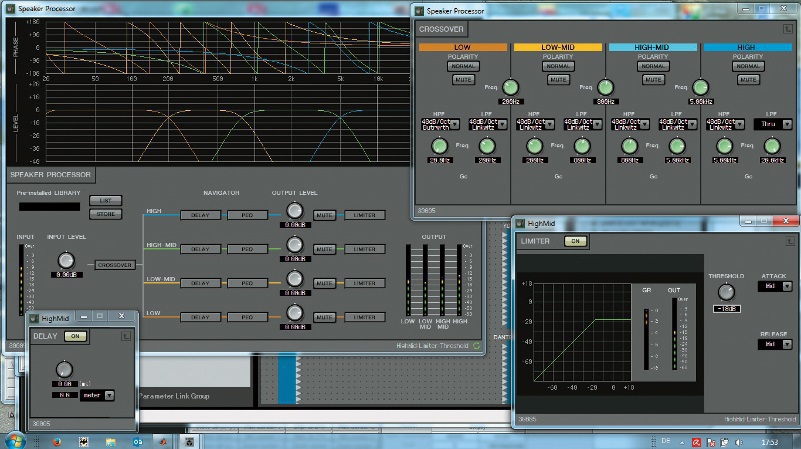Toggle the LIMITER ON button
This screenshot has width=801, height=449.
pos(575,241)
